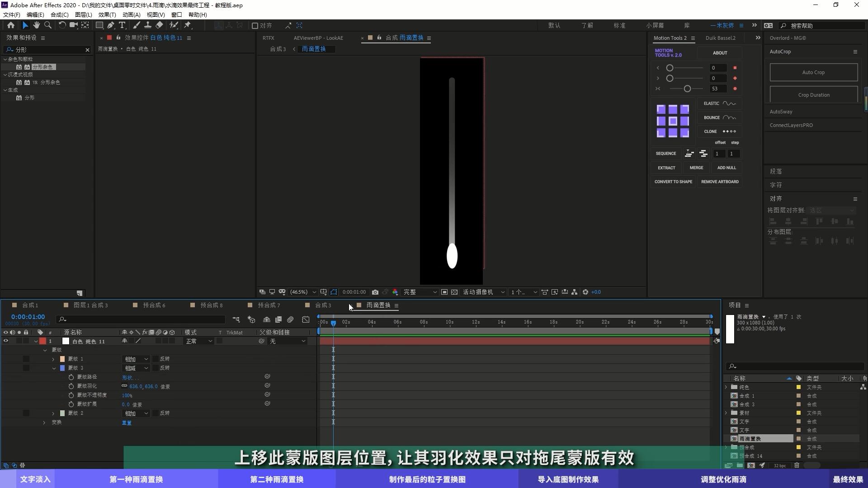Viewport: 868px width, 488px height.
Task: Toggle the panel lock on 效果控件 tab
Action: point(118,38)
